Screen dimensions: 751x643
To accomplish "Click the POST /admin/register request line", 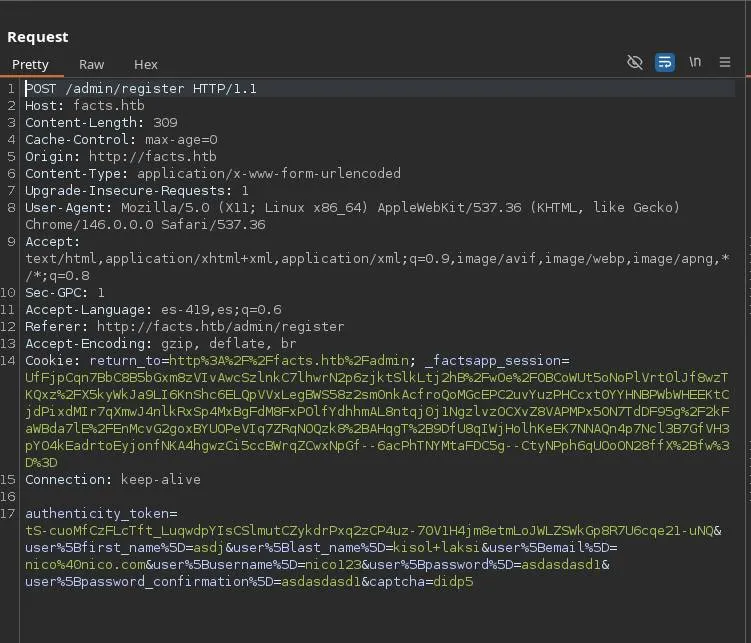I will tap(140, 89).
